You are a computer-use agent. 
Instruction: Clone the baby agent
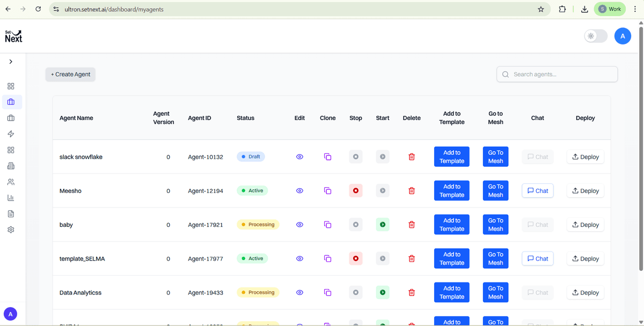327,225
